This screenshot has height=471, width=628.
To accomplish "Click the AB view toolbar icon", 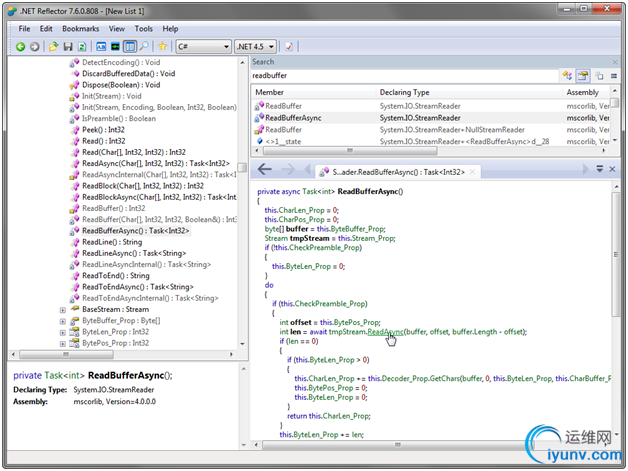I will (101, 47).
